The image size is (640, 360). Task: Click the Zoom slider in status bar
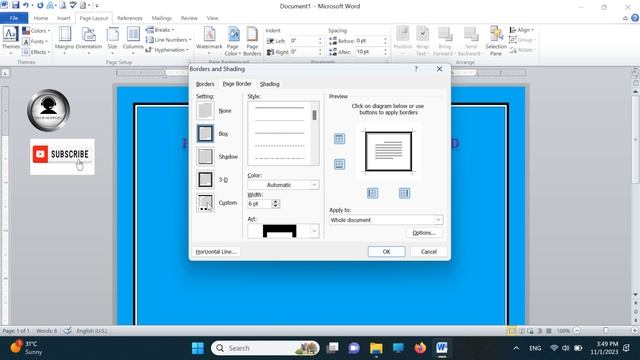(606, 331)
